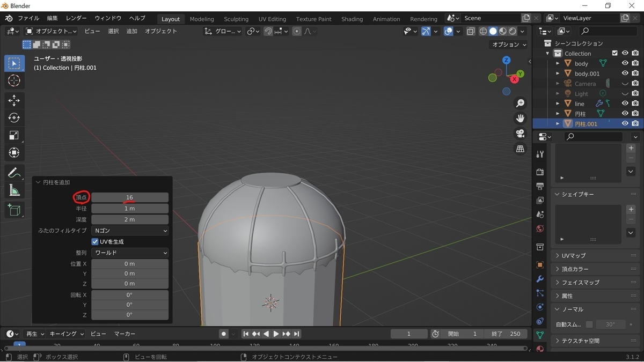This screenshot has width=644, height=362.
Task: Select the Box Select tool
Action: (14, 63)
